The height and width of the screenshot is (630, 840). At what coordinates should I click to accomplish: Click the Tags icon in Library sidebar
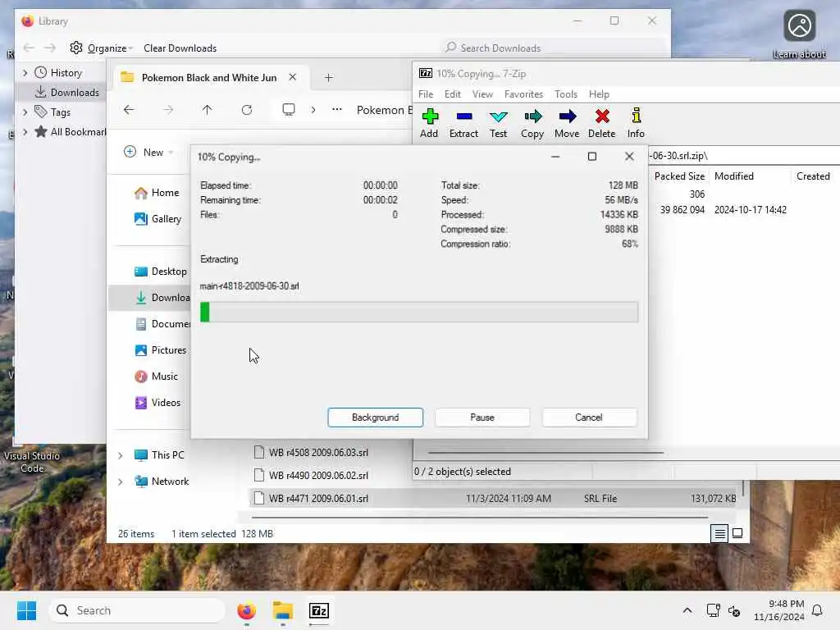(41, 112)
